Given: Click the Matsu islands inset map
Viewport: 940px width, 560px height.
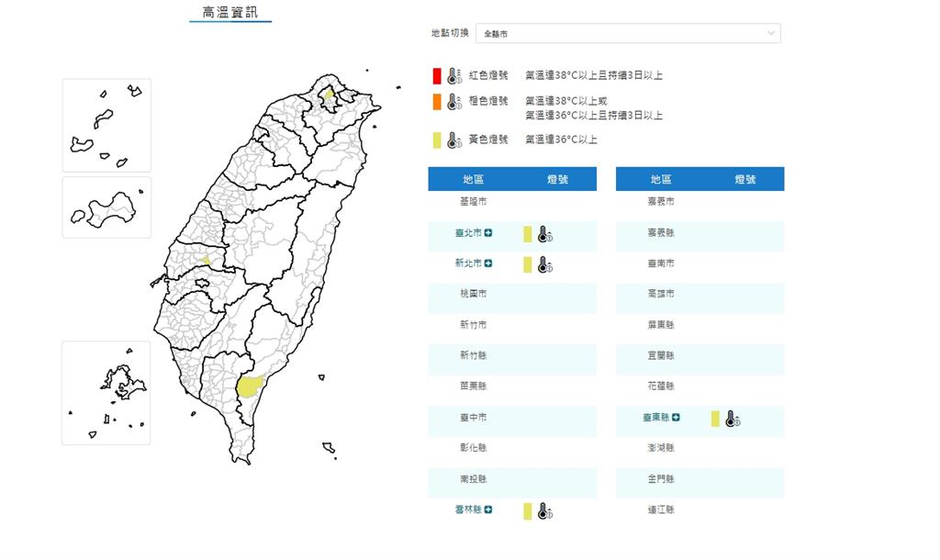Looking at the screenshot, I should 106,125.
